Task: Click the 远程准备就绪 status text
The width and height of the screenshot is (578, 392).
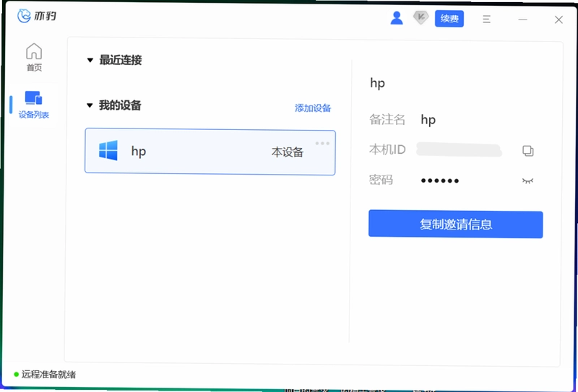Action: (x=48, y=375)
